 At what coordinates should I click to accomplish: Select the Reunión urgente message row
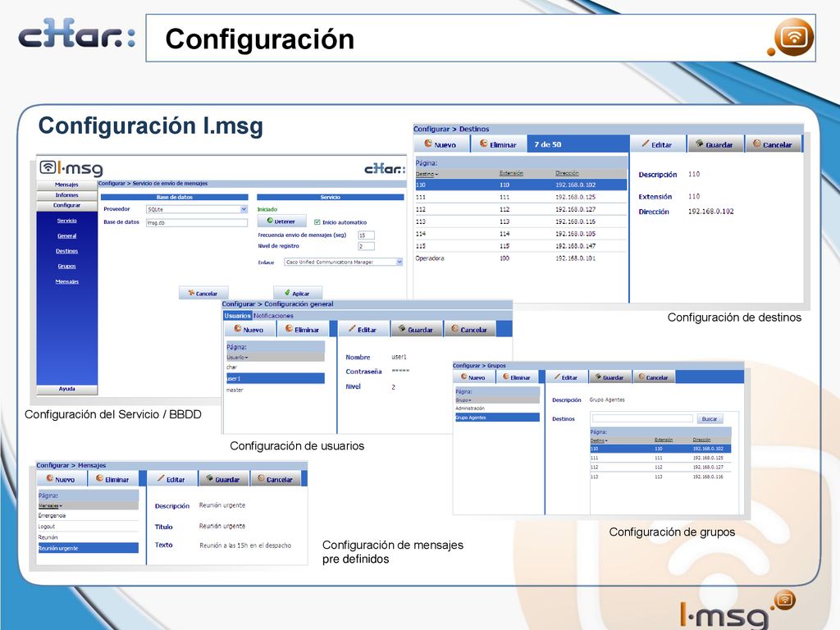click(88, 548)
